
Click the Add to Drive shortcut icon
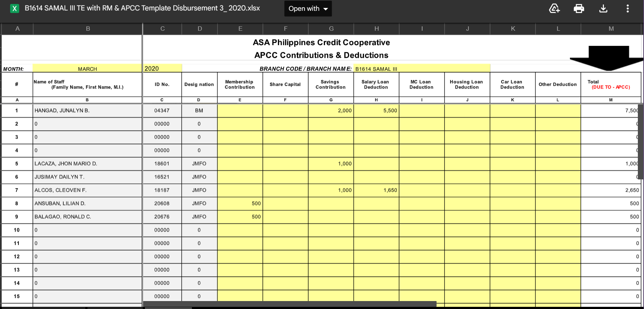click(x=554, y=9)
